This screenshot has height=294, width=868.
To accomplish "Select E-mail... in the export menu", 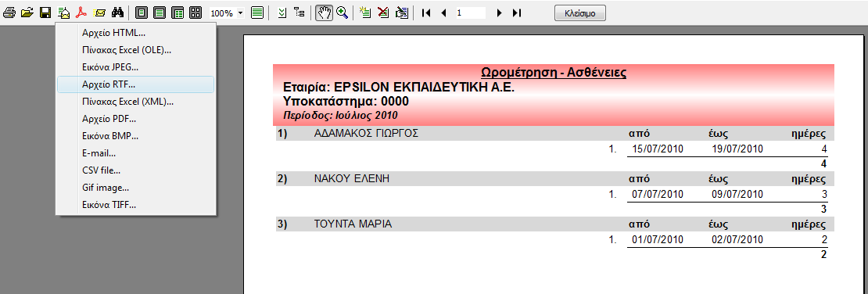I will [x=135, y=152].
